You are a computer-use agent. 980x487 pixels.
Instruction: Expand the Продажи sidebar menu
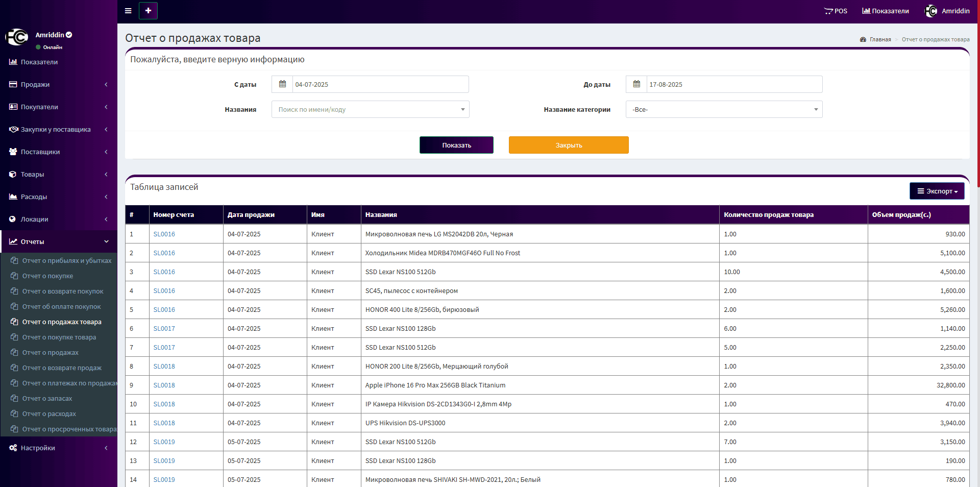[59, 84]
